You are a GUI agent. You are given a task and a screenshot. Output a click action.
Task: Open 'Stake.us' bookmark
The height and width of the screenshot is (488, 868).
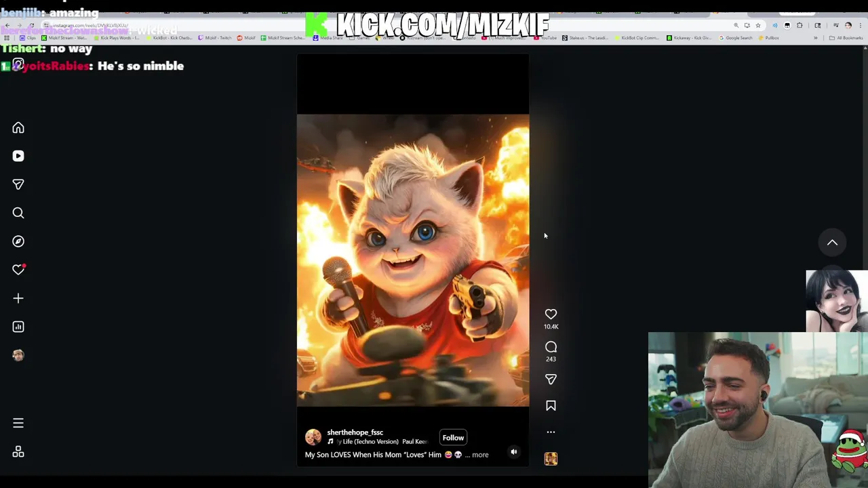click(585, 38)
